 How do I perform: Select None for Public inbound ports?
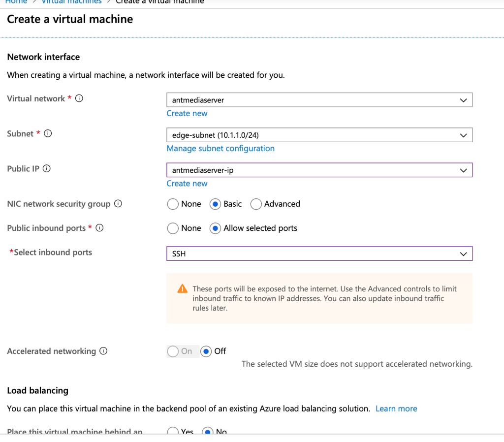173,228
